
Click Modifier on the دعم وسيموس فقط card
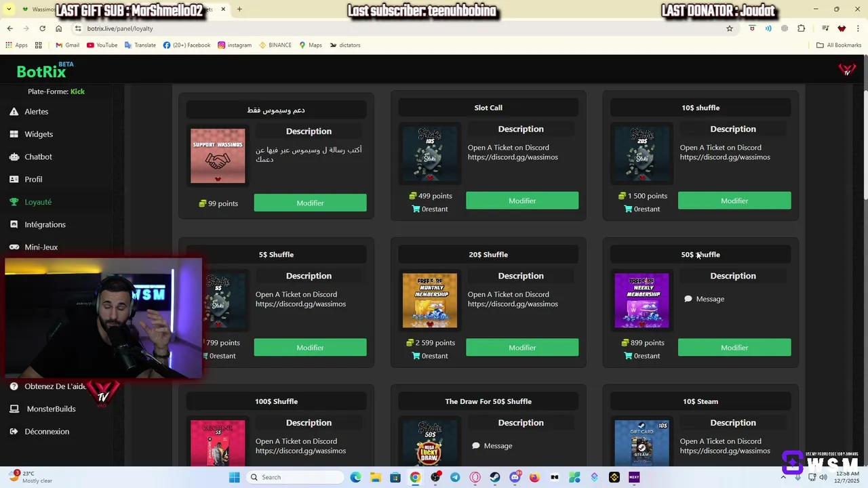click(x=310, y=203)
